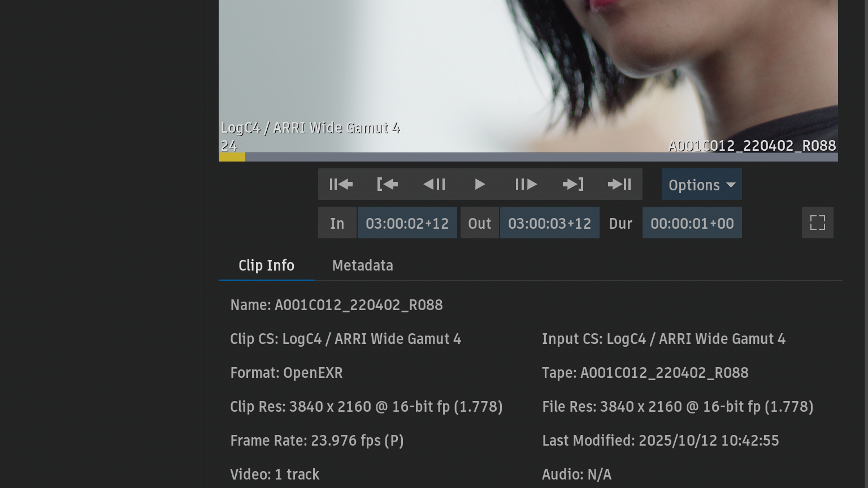Image resolution: width=868 pixels, height=488 pixels.
Task: Toggle the fullscreen viewer icon
Action: click(x=817, y=223)
